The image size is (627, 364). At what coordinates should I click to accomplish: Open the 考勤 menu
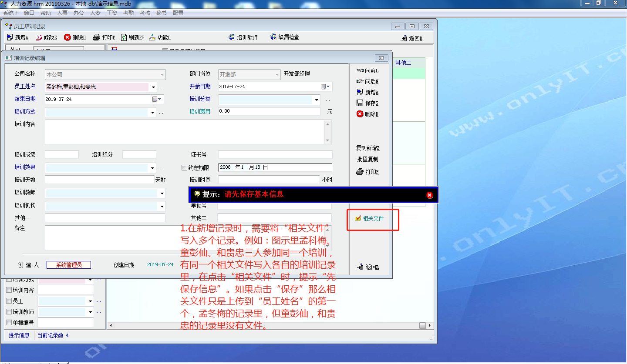[128, 13]
